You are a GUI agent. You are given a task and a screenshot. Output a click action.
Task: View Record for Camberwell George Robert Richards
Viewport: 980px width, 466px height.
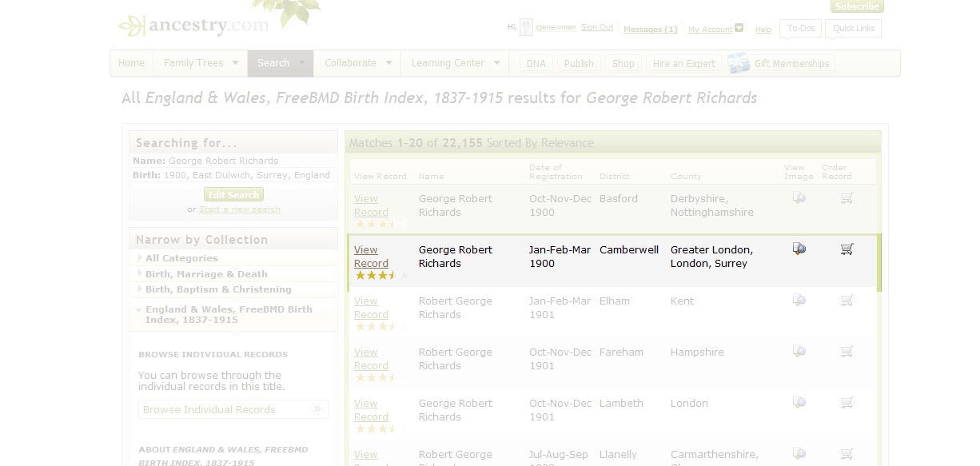(371, 257)
